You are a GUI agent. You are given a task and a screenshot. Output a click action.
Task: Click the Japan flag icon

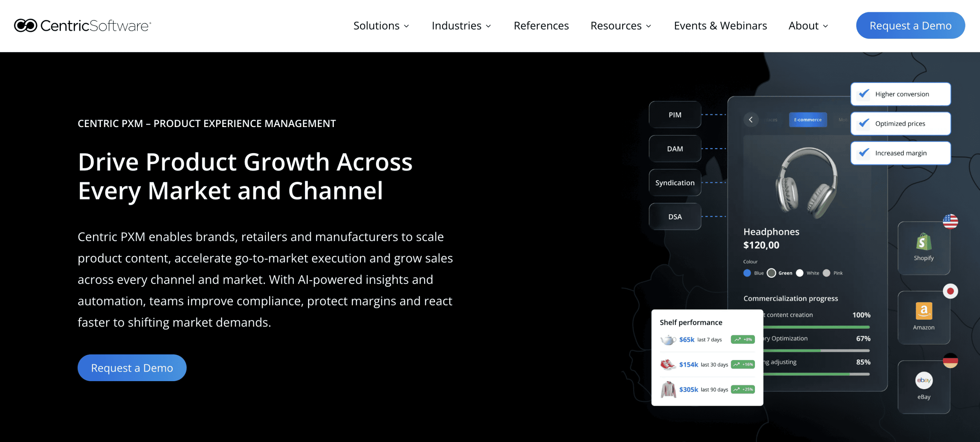[950, 291]
